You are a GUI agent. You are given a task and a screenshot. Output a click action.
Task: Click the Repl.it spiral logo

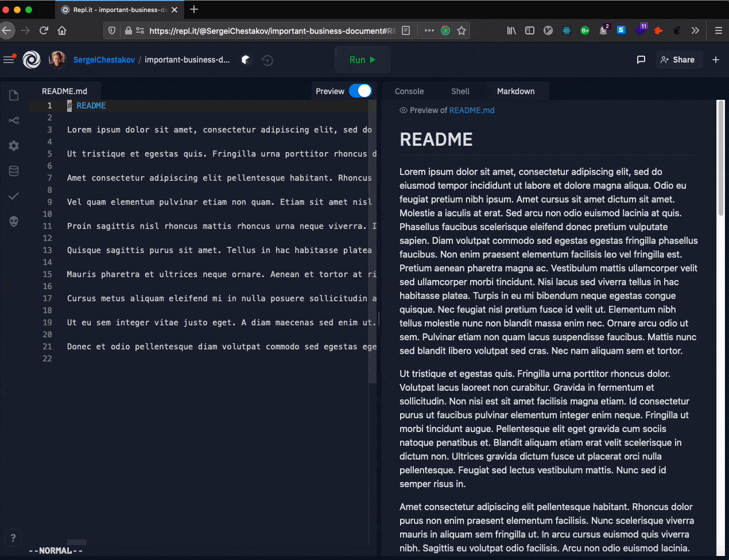tap(32, 60)
